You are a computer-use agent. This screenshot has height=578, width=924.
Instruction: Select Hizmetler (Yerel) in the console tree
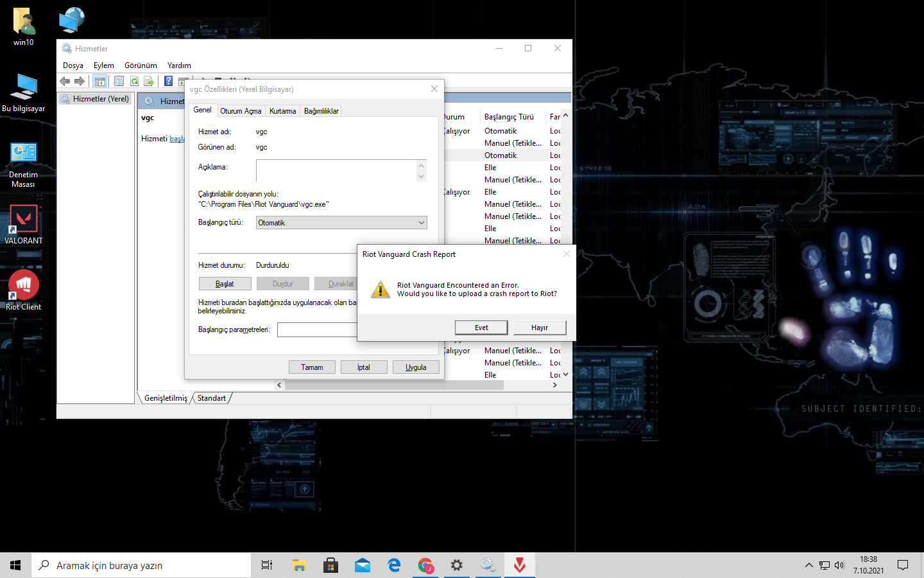coord(96,99)
